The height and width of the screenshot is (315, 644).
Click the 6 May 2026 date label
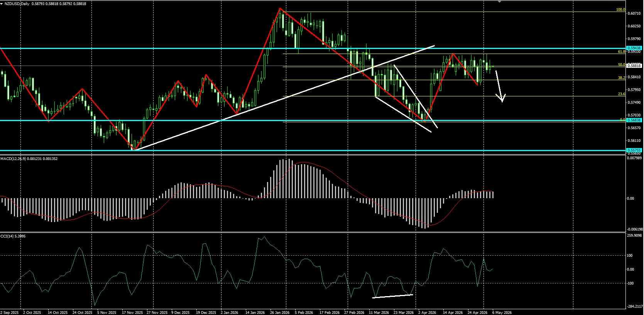click(x=502, y=312)
